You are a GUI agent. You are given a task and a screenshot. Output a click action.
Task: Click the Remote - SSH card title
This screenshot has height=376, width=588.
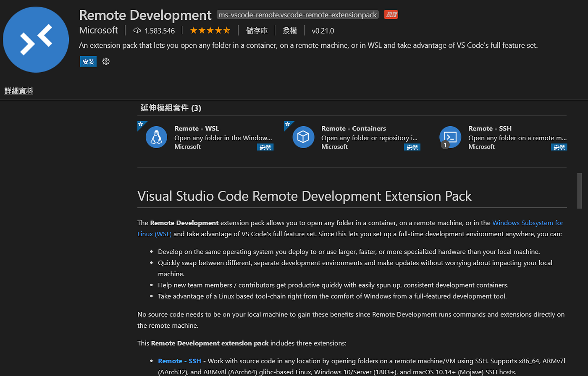pos(490,128)
